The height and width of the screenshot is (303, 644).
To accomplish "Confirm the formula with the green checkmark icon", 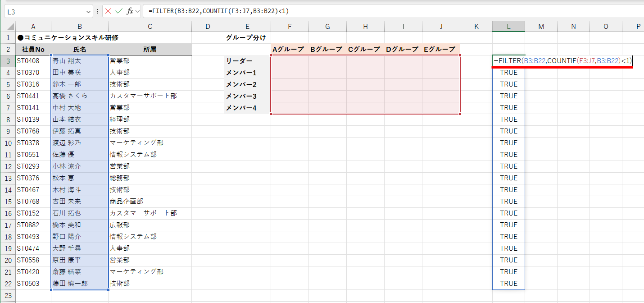I will click(x=119, y=12).
